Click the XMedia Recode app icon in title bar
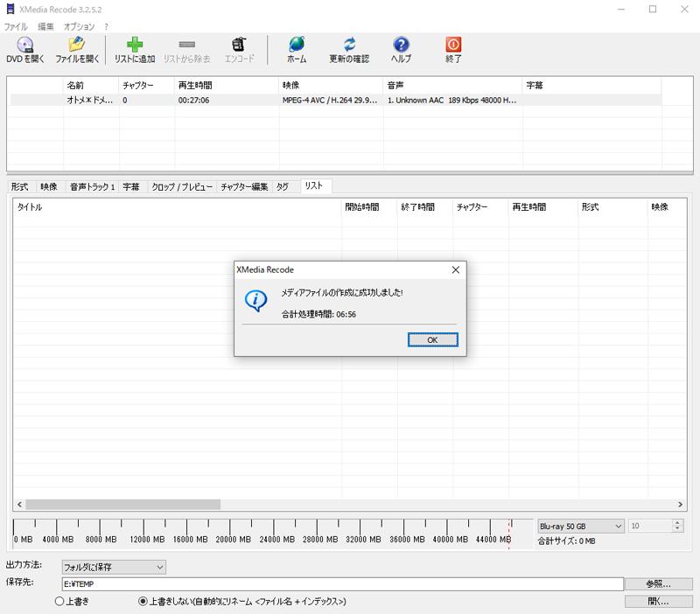The width and height of the screenshot is (700, 614). (x=10, y=9)
